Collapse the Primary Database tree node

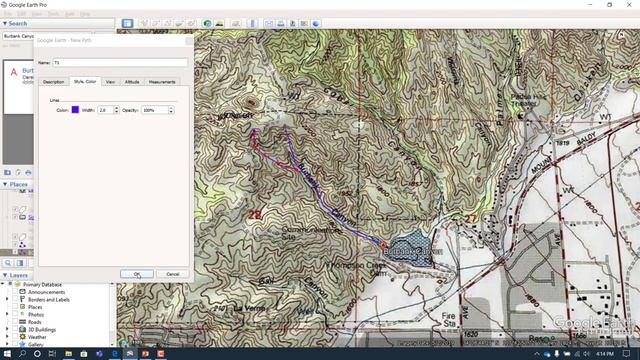pos(3,284)
